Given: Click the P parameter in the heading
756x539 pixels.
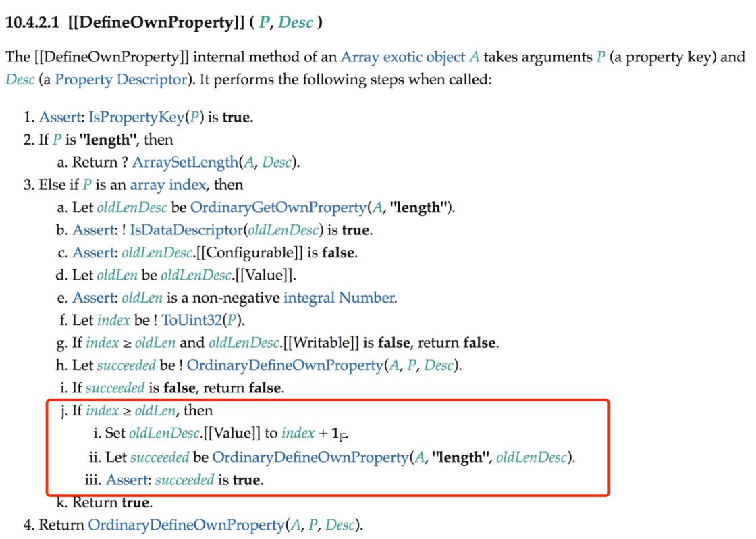Looking at the screenshot, I should tap(264, 22).
